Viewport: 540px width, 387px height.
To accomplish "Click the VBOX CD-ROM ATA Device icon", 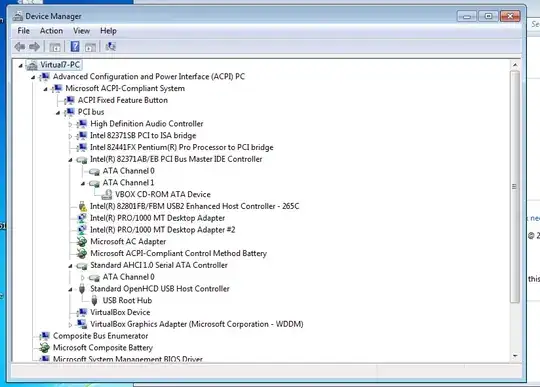I will pyautogui.click(x=107, y=195).
